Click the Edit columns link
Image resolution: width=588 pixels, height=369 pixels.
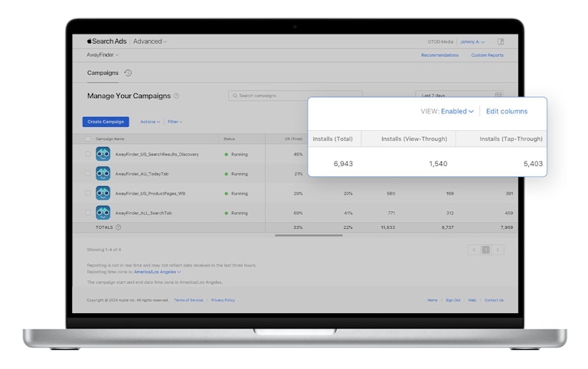pos(506,111)
